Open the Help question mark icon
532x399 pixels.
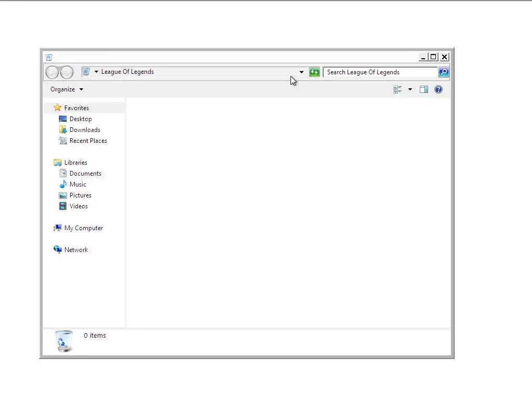(438, 89)
